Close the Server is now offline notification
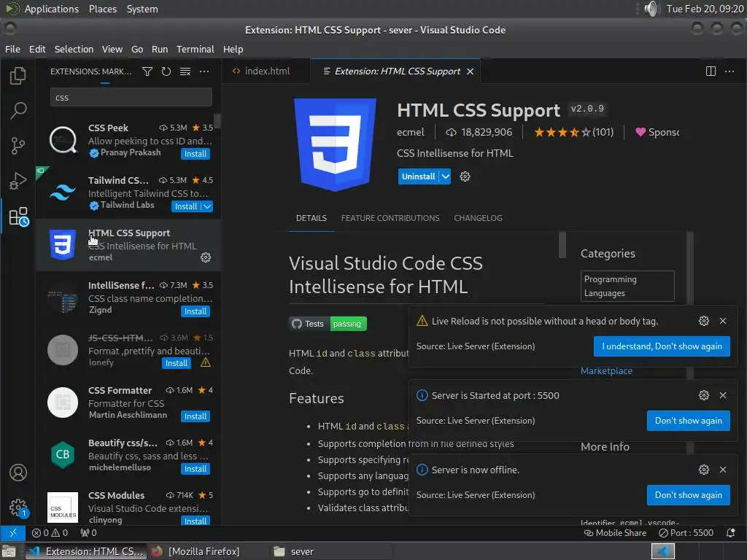The image size is (747, 560). [x=723, y=470]
